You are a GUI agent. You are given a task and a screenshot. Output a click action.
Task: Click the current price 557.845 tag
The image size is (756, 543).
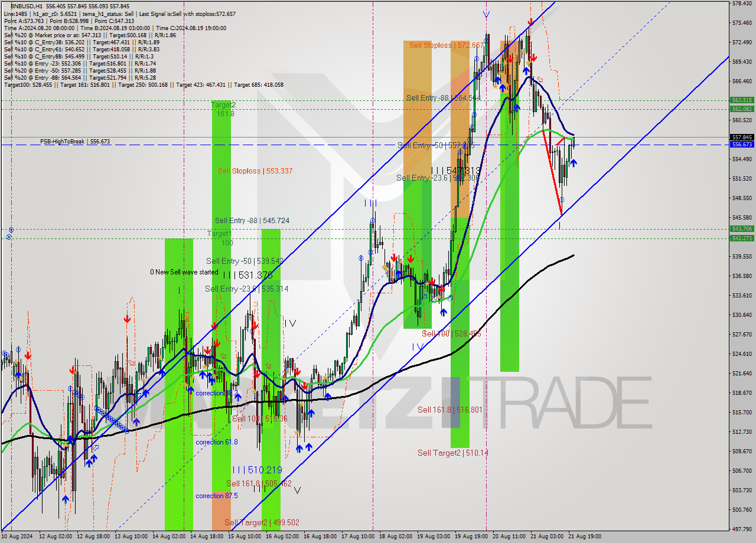point(742,137)
